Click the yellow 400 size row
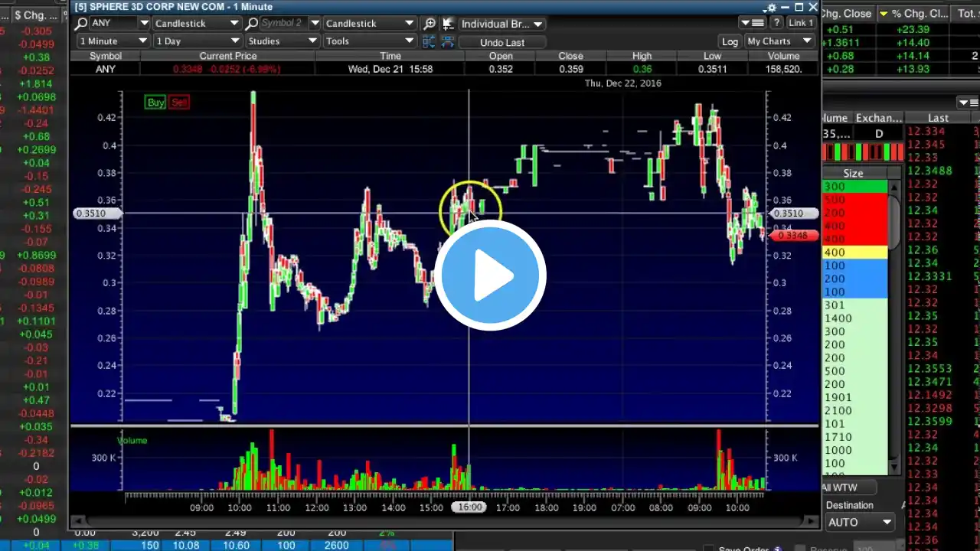Image resolution: width=980 pixels, height=551 pixels. click(854, 253)
